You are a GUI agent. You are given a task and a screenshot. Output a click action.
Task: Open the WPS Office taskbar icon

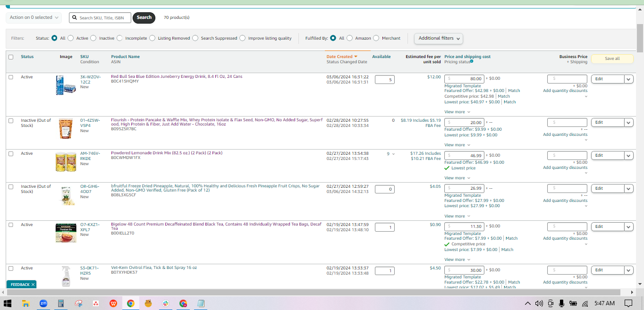point(113,303)
